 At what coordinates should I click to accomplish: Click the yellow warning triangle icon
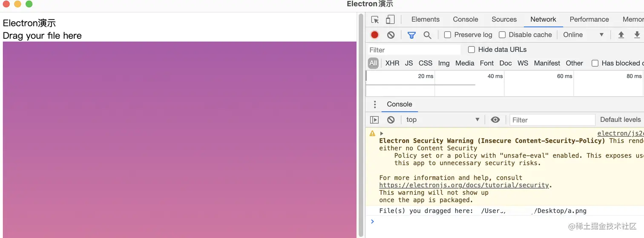click(373, 133)
